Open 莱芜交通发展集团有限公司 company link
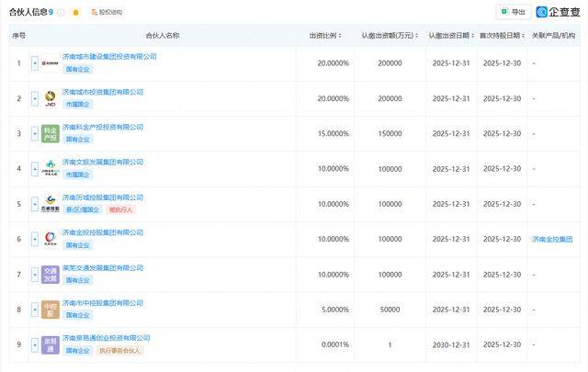588x372 pixels. click(103, 267)
